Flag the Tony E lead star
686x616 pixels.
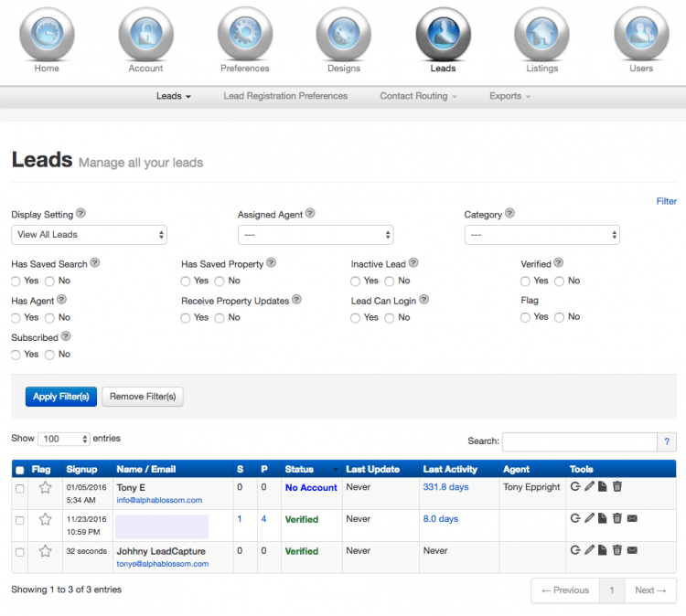click(46, 487)
